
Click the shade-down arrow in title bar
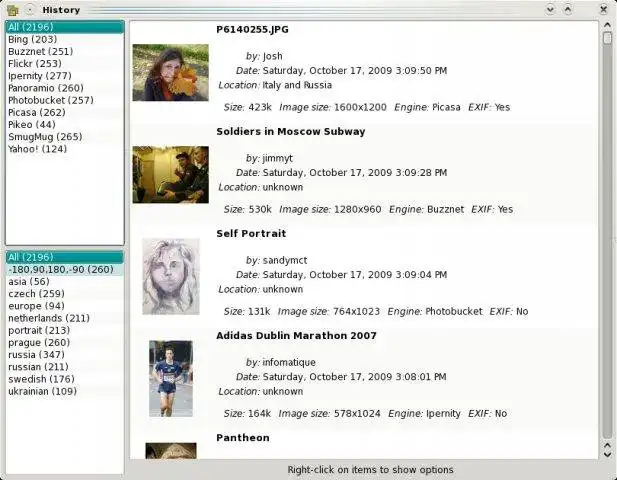coord(550,9)
